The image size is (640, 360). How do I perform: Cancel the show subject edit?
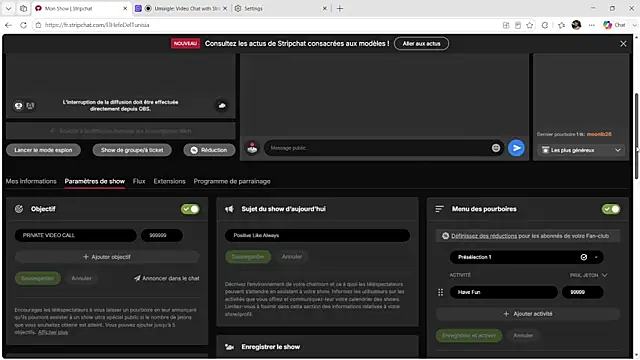292,257
